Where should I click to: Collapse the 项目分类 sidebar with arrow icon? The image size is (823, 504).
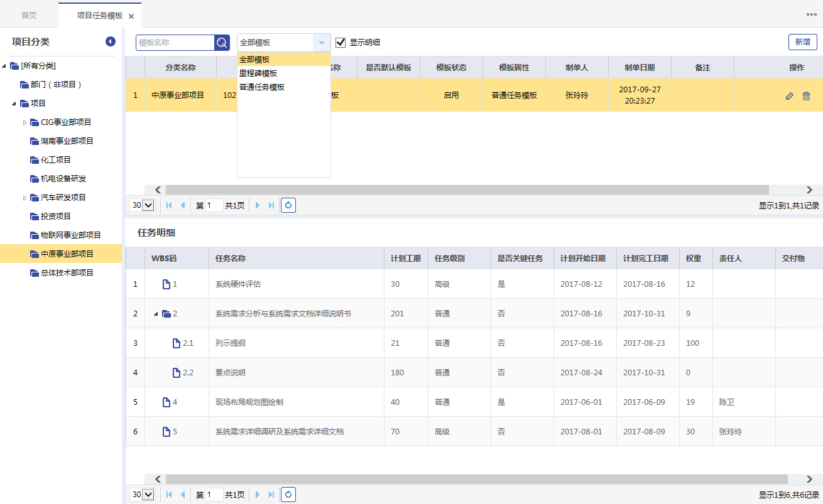coord(111,41)
